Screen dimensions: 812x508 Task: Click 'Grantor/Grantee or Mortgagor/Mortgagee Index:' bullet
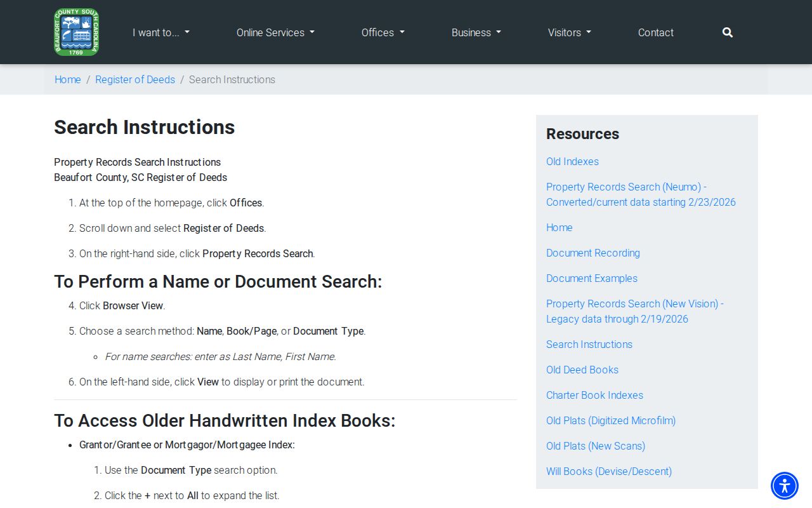click(x=187, y=444)
